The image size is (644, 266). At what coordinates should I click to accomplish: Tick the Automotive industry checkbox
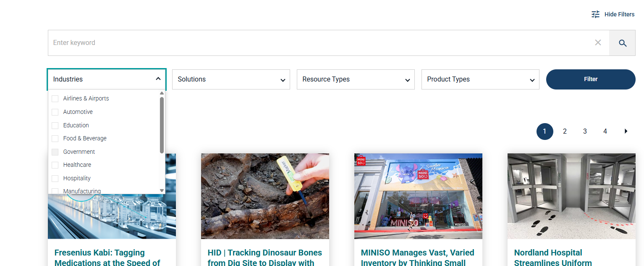[x=55, y=112]
